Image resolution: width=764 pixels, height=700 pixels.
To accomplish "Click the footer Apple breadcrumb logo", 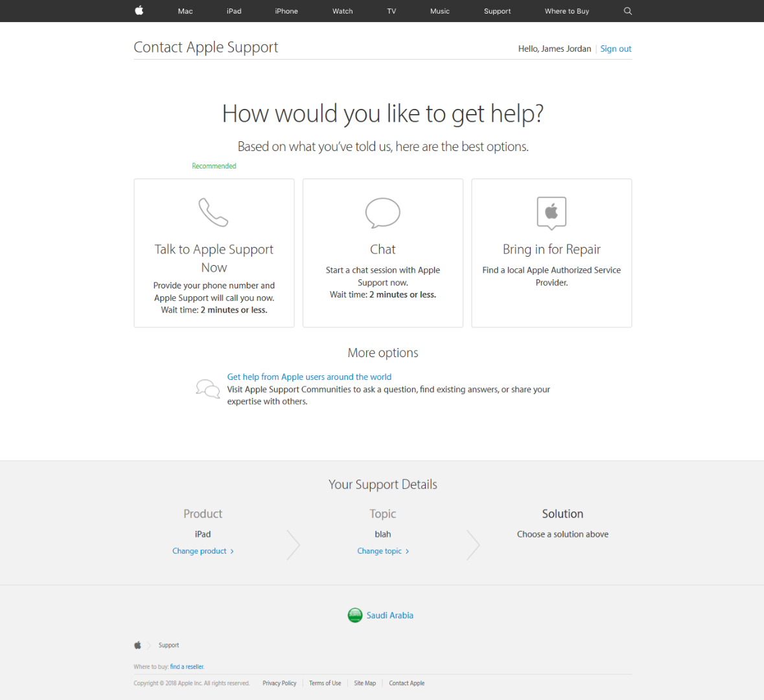I will [138, 645].
